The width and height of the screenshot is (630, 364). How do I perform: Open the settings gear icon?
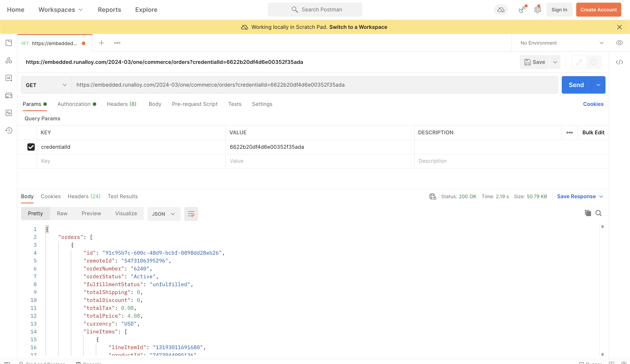click(x=537, y=10)
